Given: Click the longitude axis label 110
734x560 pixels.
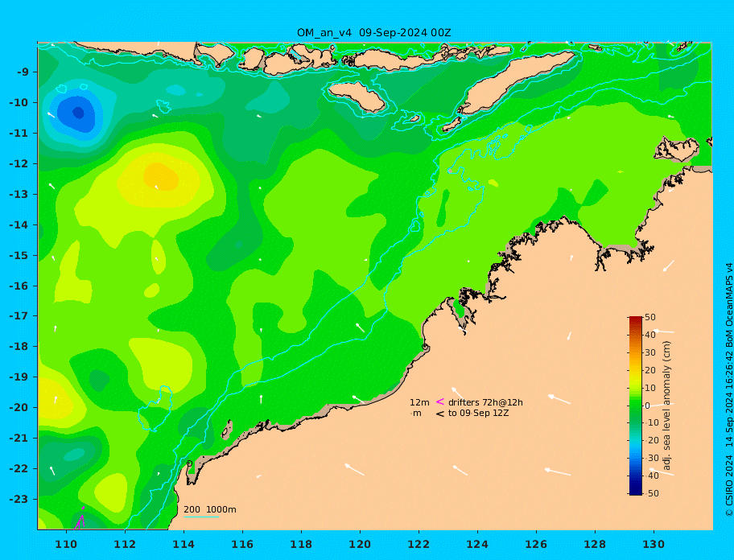Looking at the screenshot, I should pyautogui.click(x=66, y=545).
